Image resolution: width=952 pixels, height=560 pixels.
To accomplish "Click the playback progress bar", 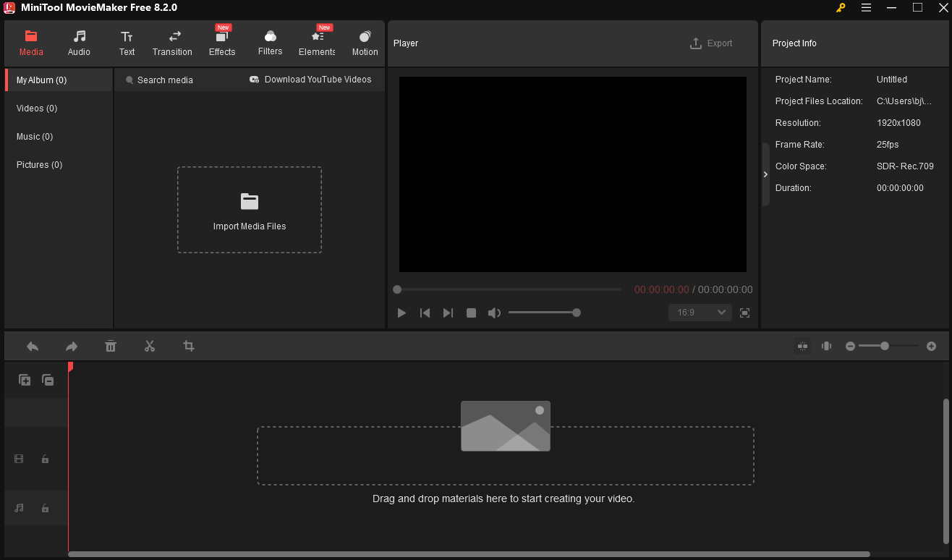I will coord(508,289).
